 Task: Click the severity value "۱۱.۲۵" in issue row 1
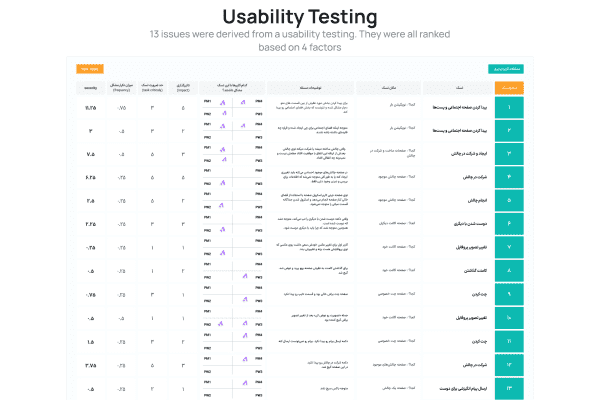pyautogui.click(x=90, y=108)
